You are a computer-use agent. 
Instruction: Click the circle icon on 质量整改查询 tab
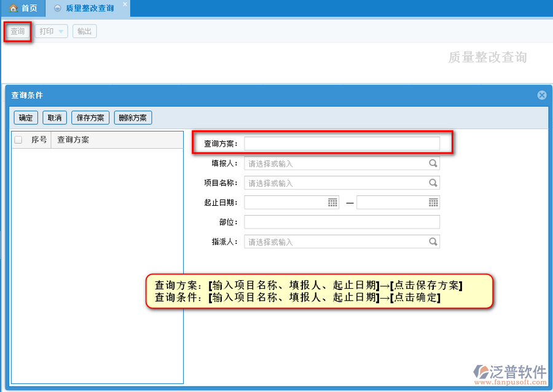tap(58, 8)
